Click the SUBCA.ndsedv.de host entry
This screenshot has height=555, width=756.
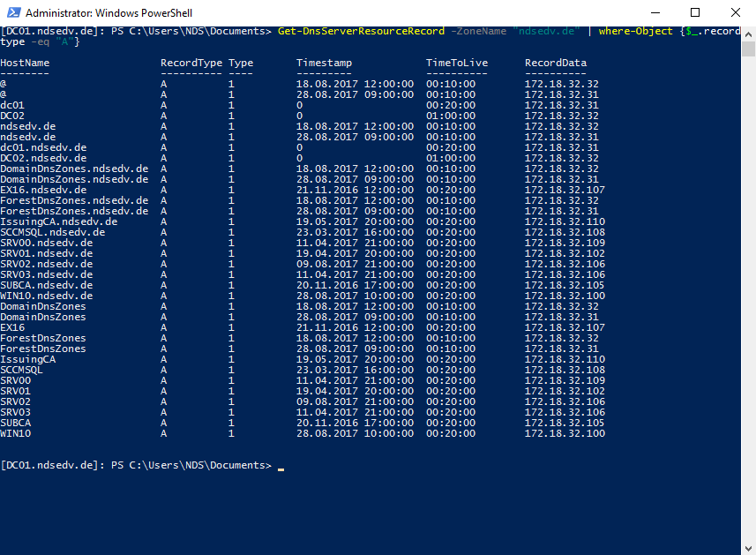coord(46,285)
